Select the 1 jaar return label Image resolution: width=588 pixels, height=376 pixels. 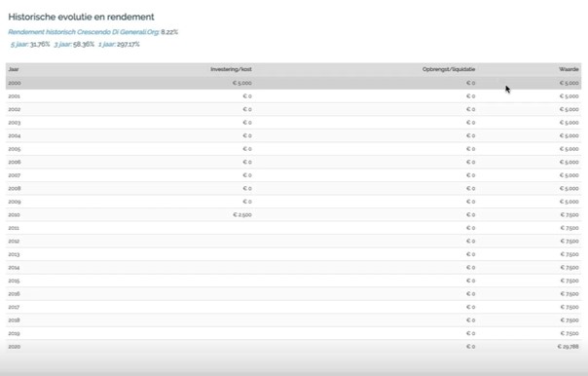(106, 44)
